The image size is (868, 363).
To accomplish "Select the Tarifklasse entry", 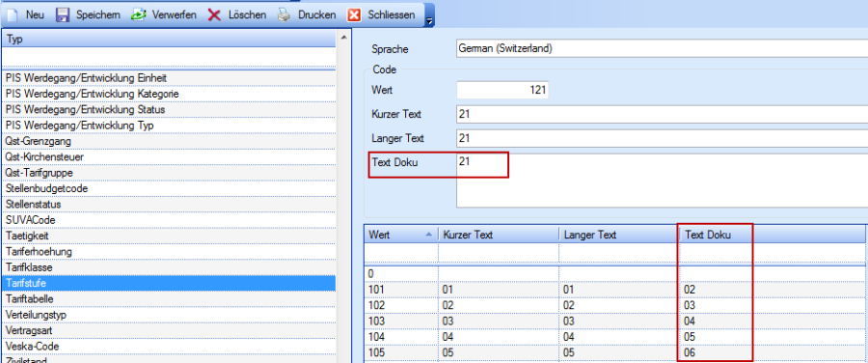I will 168,267.
